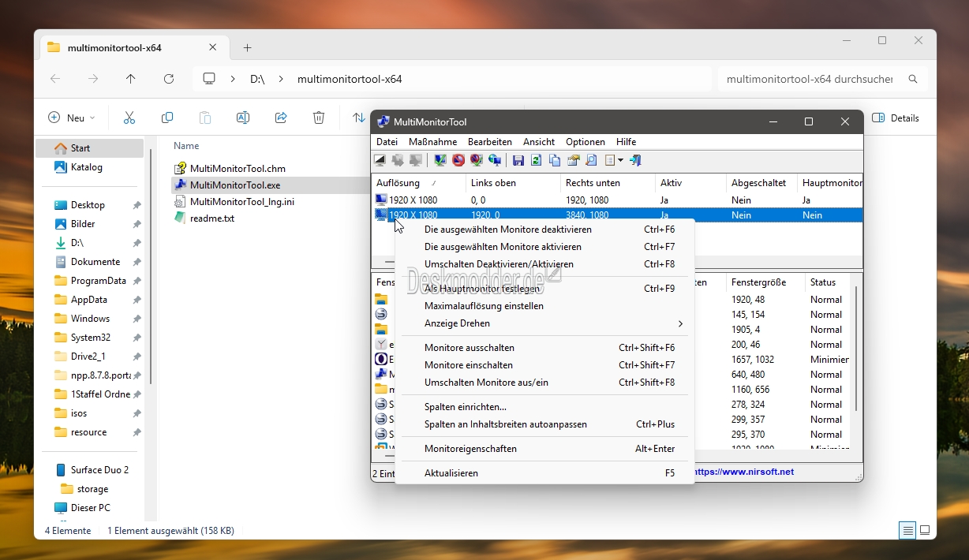
Task: Select readme.txt file
Action: pyautogui.click(x=211, y=218)
